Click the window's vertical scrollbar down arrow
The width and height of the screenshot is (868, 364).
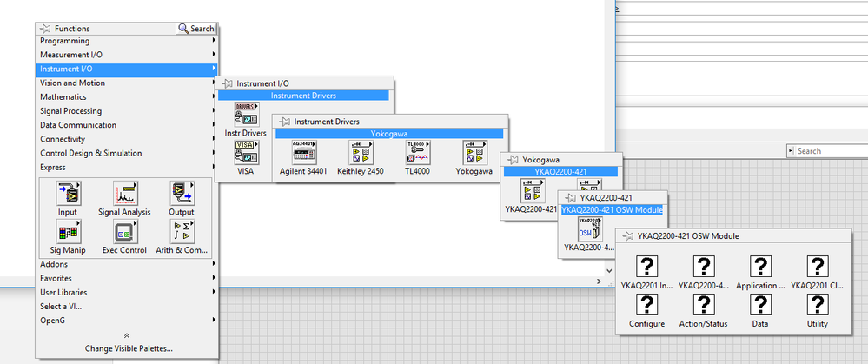tap(609, 270)
